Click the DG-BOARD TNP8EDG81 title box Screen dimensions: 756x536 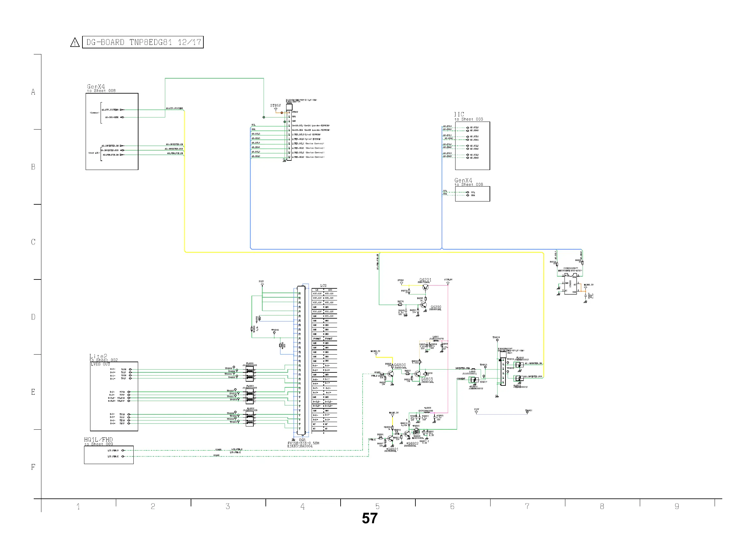pos(143,42)
